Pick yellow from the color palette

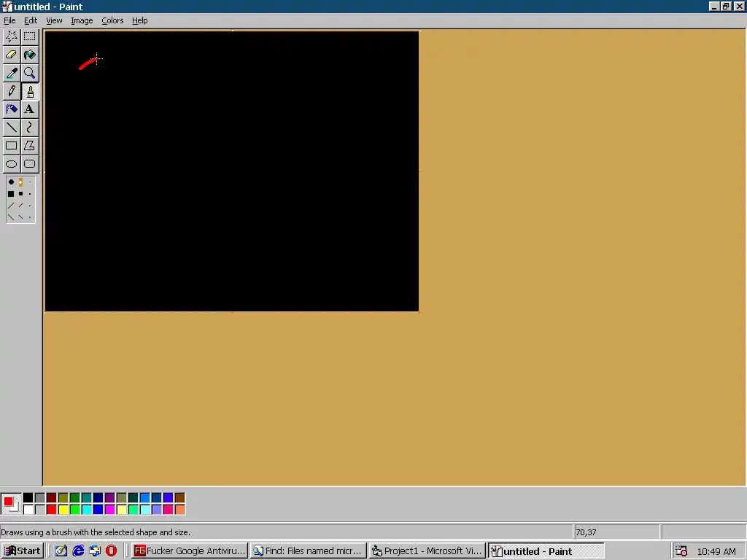(x=63, y=510)
